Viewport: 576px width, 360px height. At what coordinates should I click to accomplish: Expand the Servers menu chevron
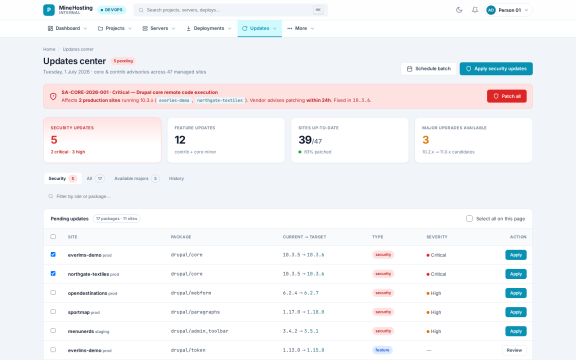(173, 28)
